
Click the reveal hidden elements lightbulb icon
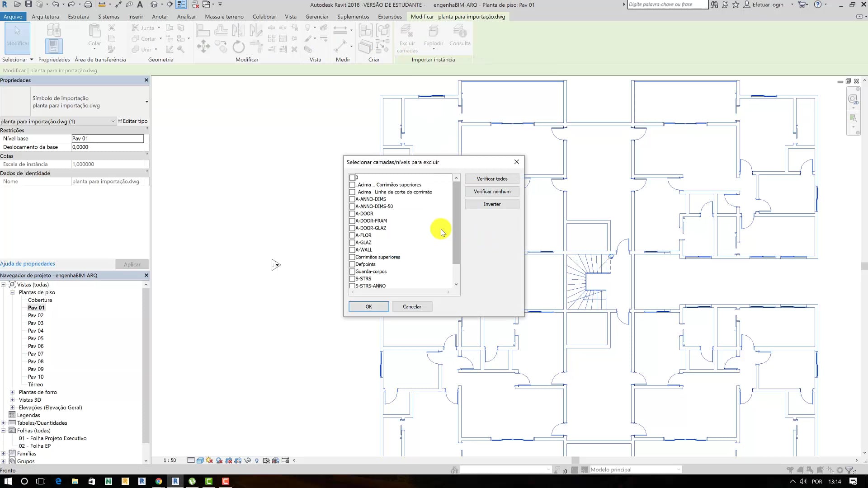[257, 460]
